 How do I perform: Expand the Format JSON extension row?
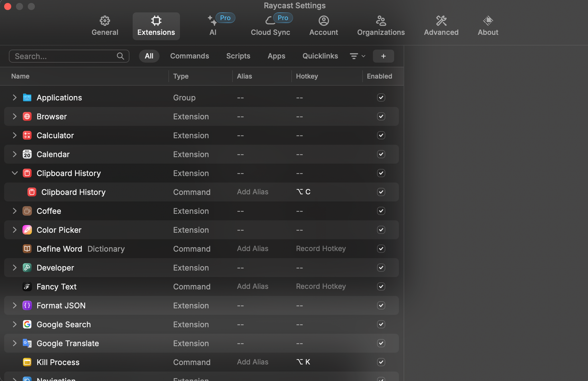point(15,305)
